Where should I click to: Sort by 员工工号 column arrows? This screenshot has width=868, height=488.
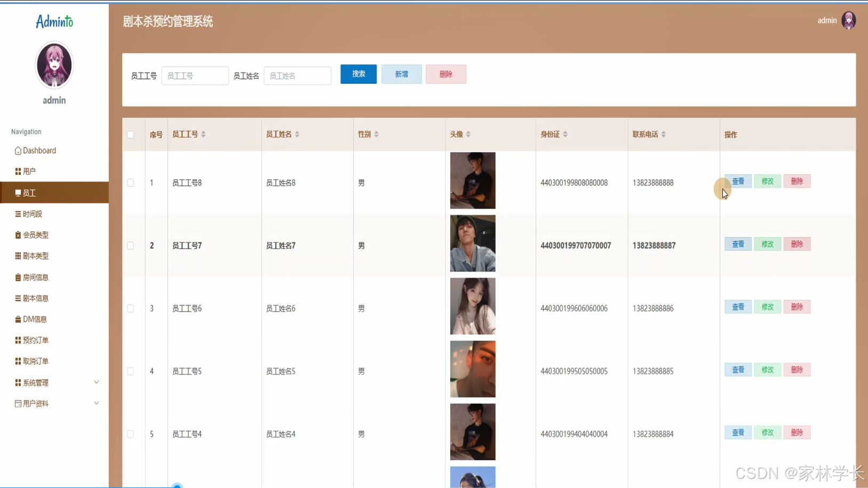click(x=203, y=134)
